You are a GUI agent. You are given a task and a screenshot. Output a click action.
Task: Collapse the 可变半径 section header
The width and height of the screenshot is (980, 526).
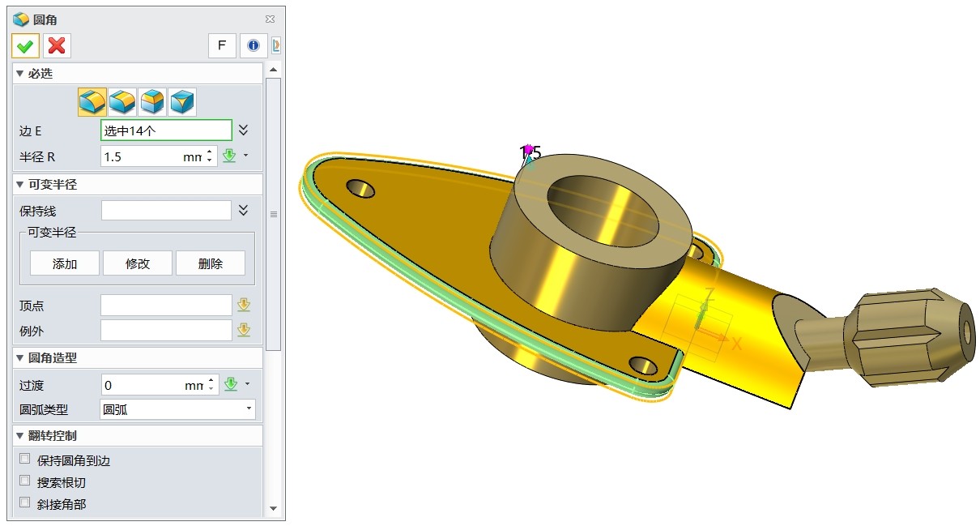(x=138, y=184)
